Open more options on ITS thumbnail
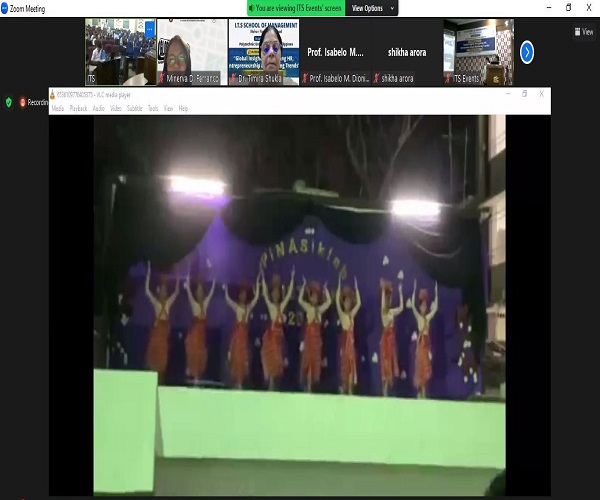Image resolution: width=600 pixels, height=500 pixels. pyautogui.click(x=150, y=29)
